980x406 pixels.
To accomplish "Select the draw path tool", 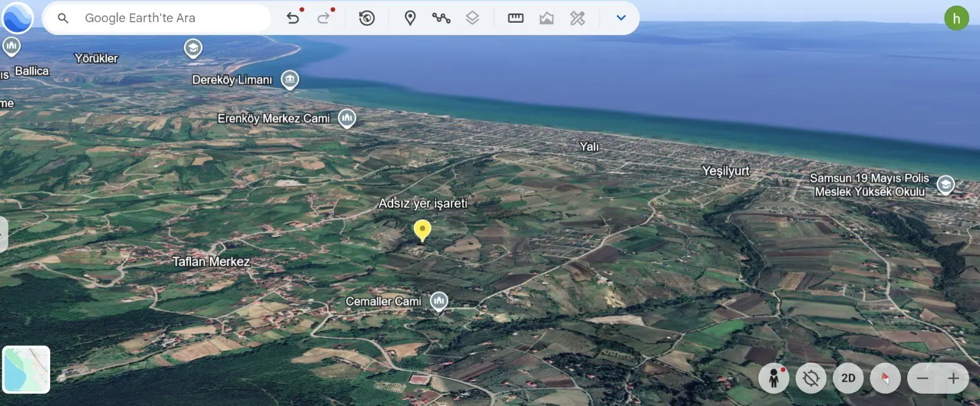I will [441, 18].
